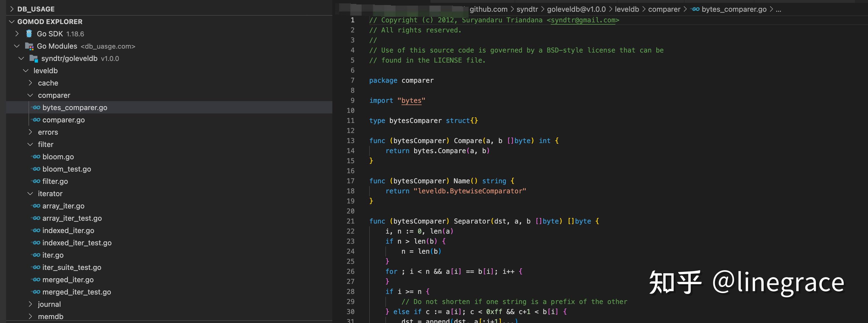Click the syndtr@gmail.com email link
Viewport: 868px width, 323px height.
(584, 20)
